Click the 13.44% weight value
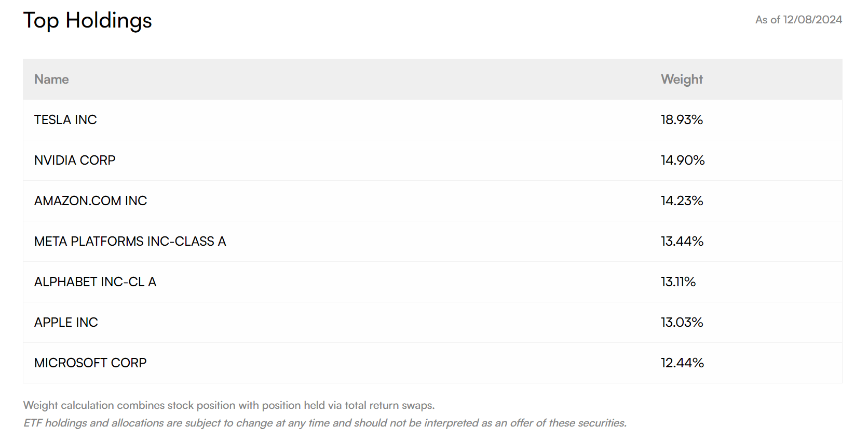 tap(682, 242)
